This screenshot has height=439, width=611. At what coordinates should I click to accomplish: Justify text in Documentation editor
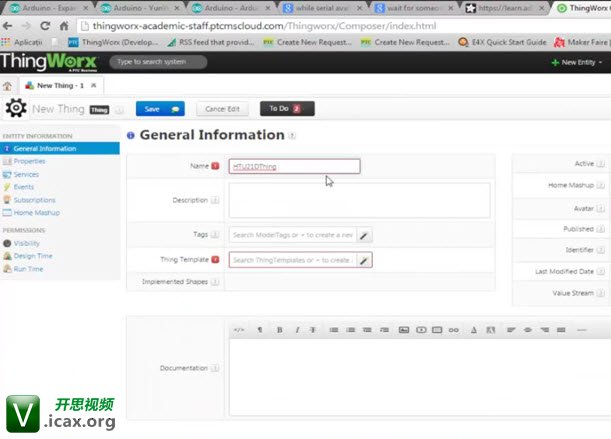(561, 330)
